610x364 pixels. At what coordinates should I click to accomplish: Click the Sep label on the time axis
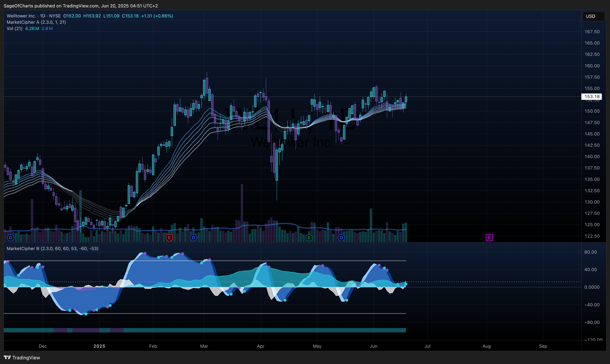(x=543, y=346)
